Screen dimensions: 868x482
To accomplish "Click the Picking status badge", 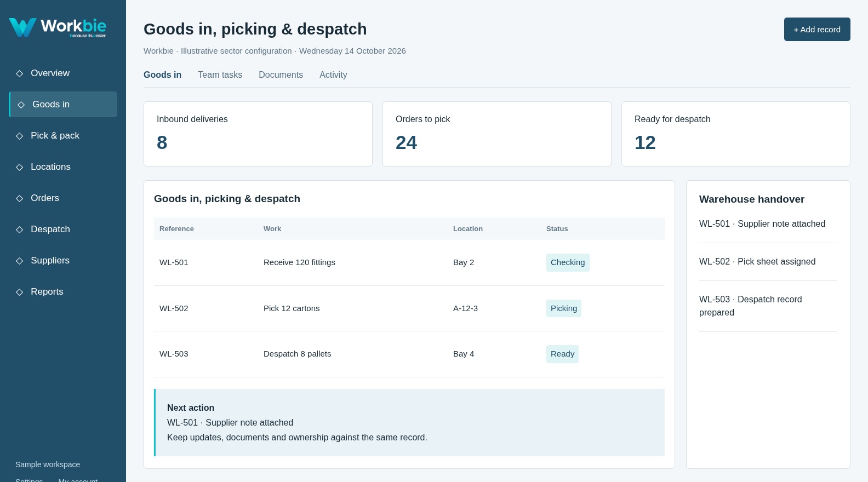I will pos(564,308).
